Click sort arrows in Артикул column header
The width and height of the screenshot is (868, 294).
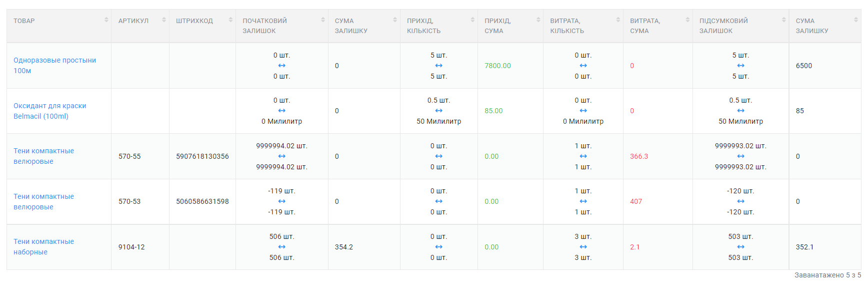pyautogui.click(x=164, y=20)
